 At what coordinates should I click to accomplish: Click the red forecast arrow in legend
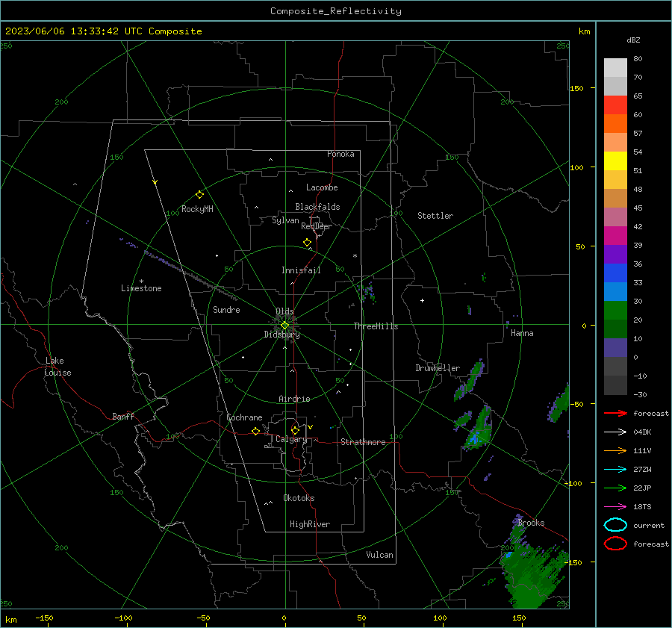coord(615,413)
